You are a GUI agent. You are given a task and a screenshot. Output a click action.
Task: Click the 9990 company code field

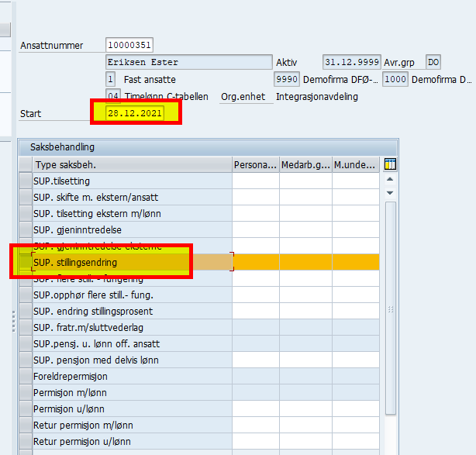click(x=287, y=79)
